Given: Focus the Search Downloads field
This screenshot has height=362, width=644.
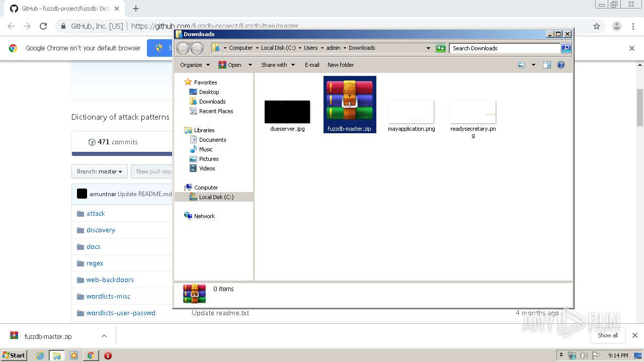Looking at the screenshot, I should [505, 48].
